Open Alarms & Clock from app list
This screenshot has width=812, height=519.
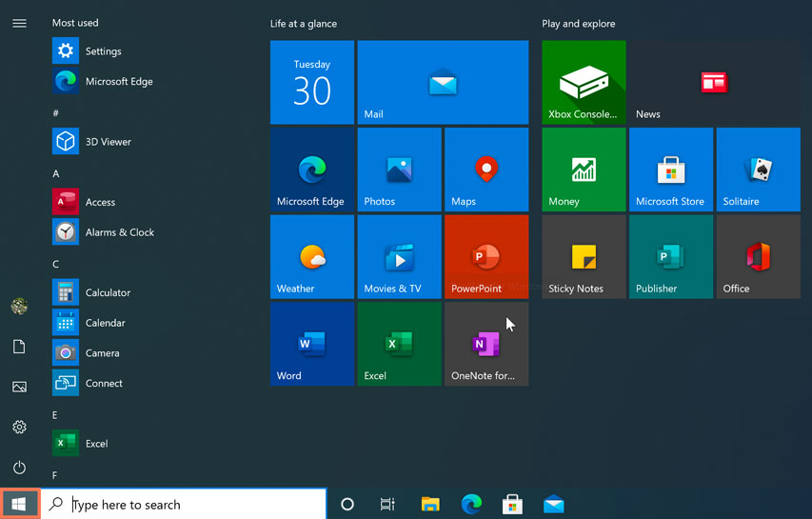pyautogui.click(x=119, y=232)
